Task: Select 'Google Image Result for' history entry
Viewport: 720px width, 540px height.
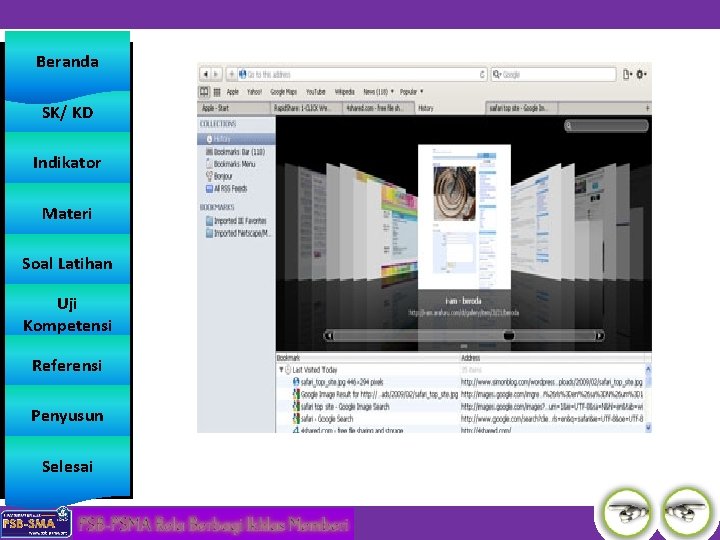Action: [463, 394]
